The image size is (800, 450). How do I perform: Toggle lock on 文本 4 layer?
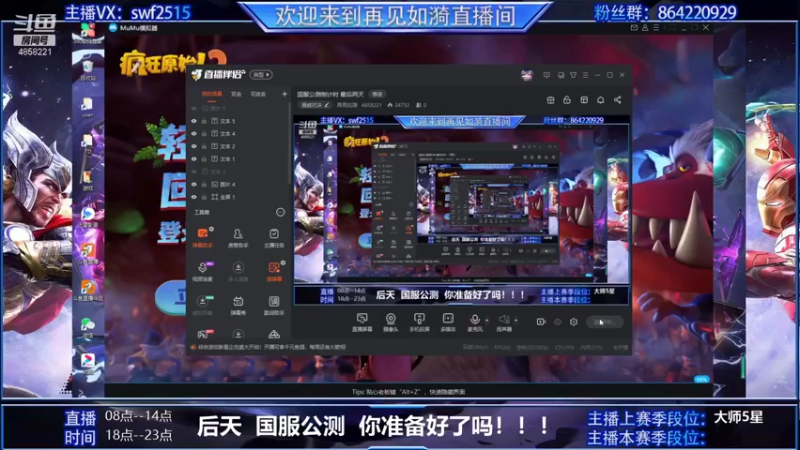coord(204,134)
